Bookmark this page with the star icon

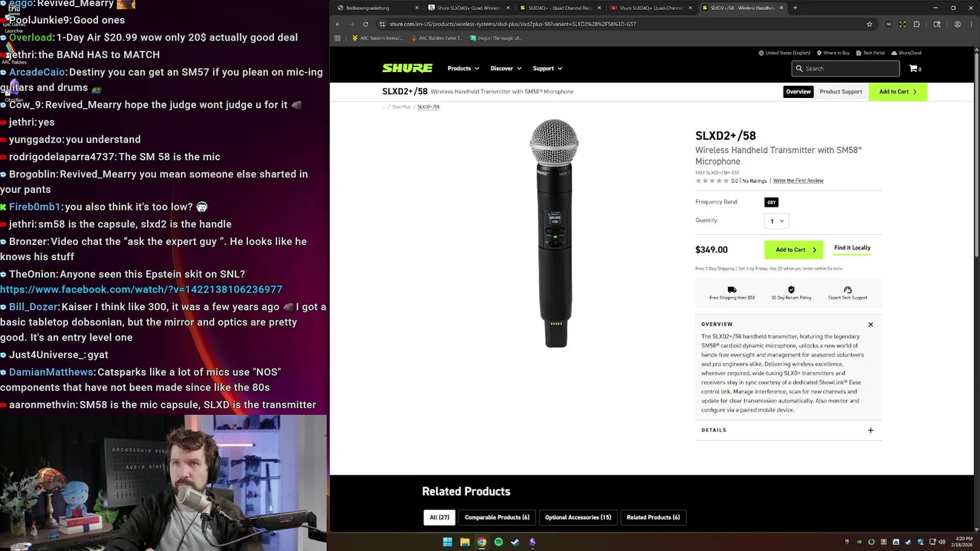pos(869,24)
